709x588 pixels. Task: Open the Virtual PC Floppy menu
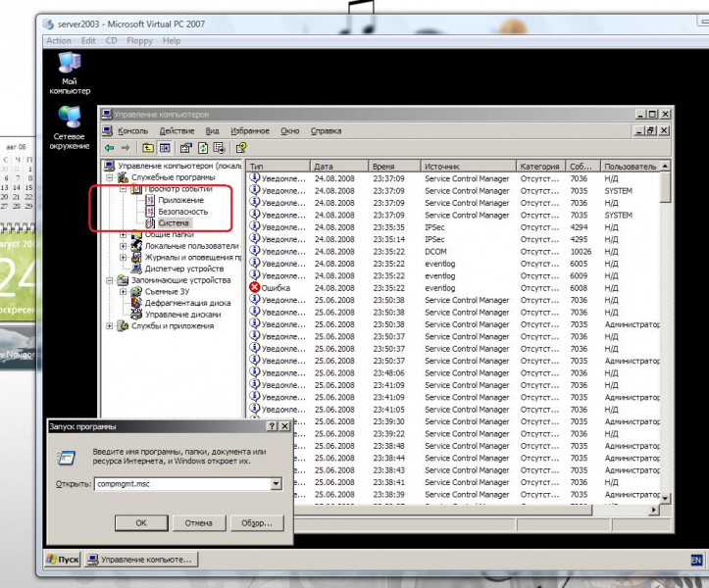tap(139, 41)
